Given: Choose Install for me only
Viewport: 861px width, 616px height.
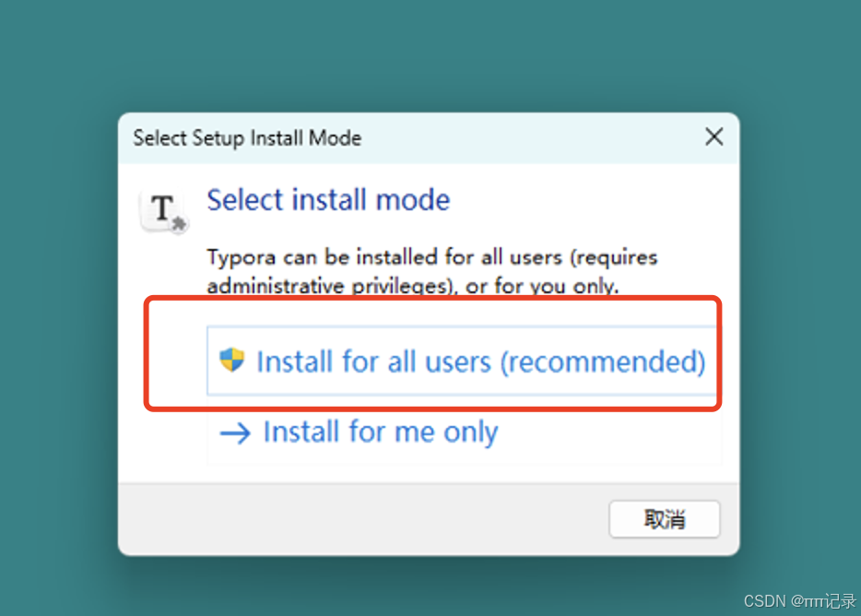Looking at the screenshot, I should (x=464, y=432).
